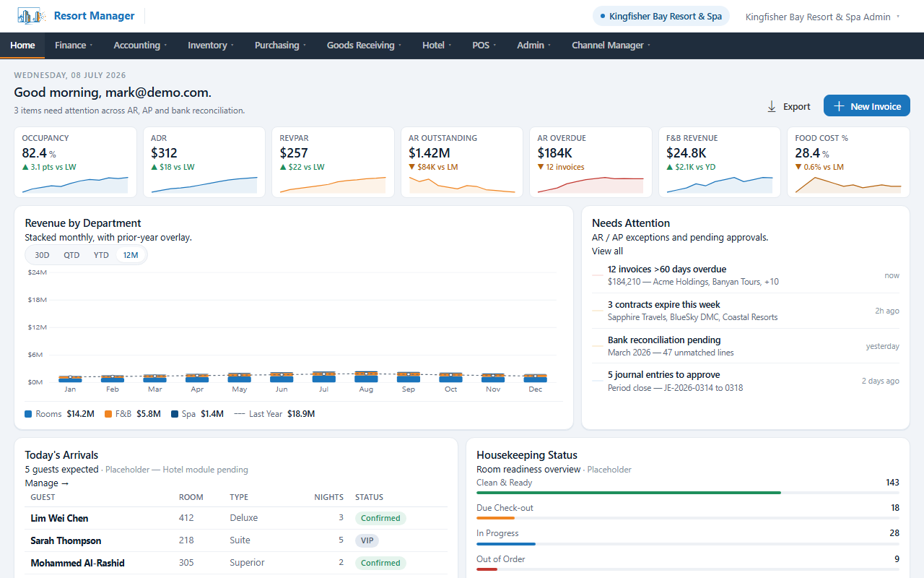The image size is (924, 578).
Task: Open the Manage arrivals link
Action: (47, 483)
